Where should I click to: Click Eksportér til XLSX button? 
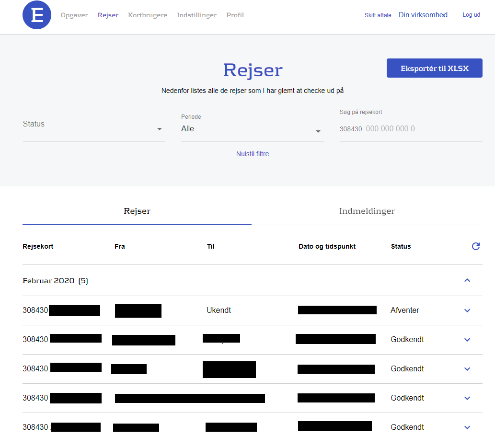click(x=434, y=68)
